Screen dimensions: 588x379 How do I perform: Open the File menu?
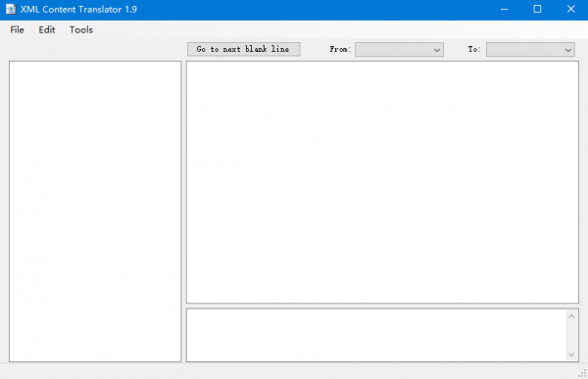pos(17,30)
